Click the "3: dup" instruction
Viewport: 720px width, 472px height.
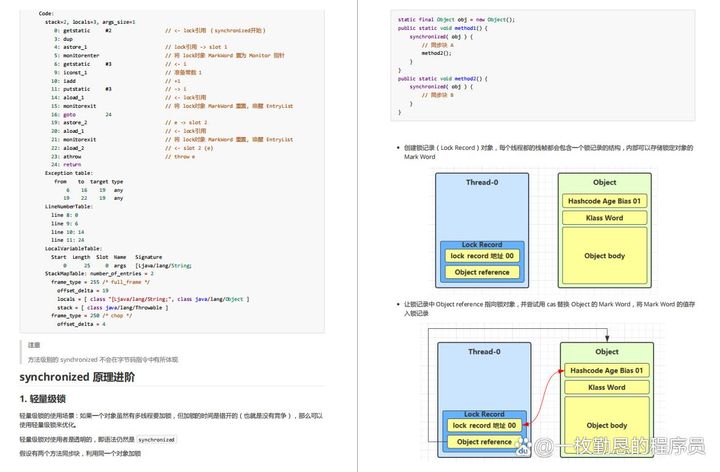pyautogui.click(x=63, y=39)
